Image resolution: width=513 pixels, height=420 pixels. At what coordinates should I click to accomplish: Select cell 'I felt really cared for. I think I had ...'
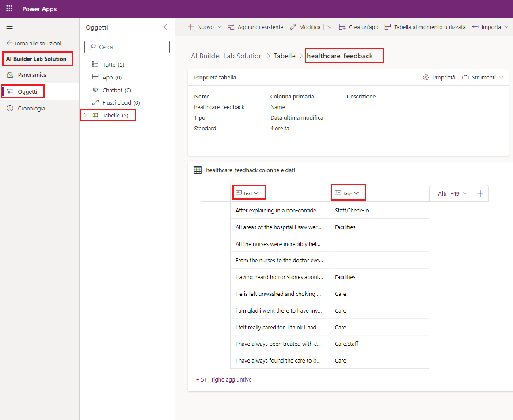[x=280, y=327]
